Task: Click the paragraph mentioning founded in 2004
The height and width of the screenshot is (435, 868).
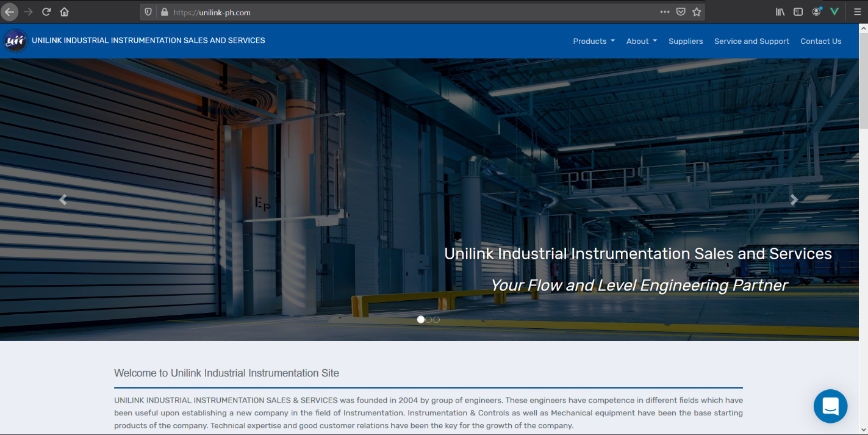Action: [428, 413]
